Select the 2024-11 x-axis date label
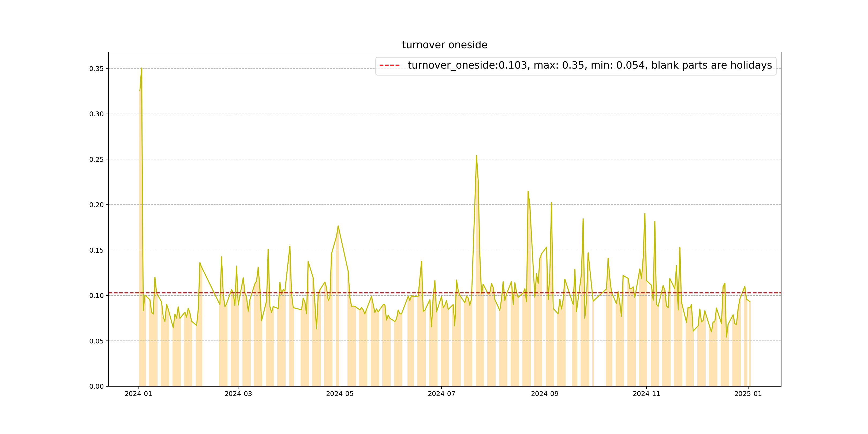The image size is (868, 434). coord(646,394)
